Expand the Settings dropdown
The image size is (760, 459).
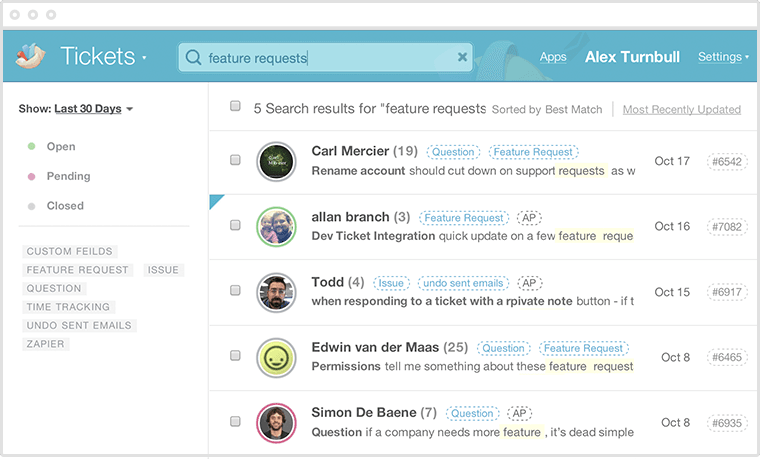point(722,57)
